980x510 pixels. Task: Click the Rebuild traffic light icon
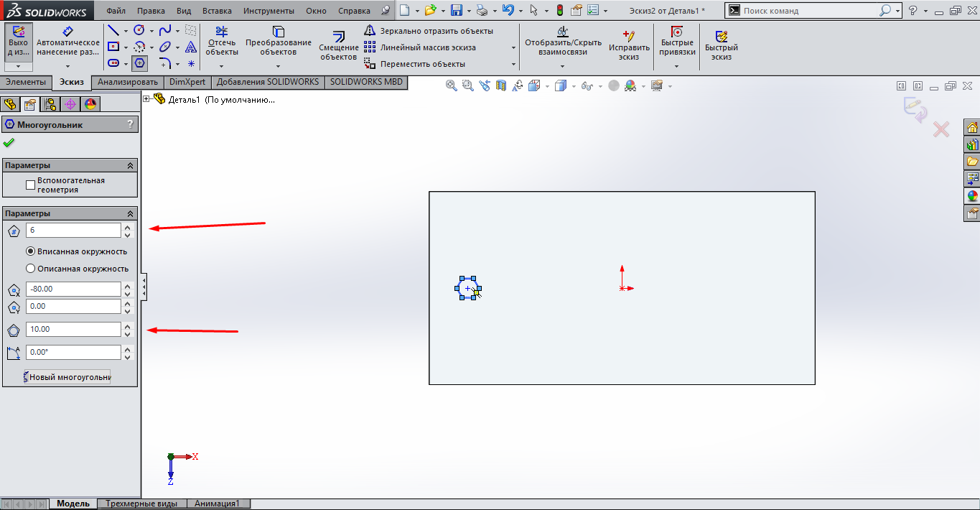(x=560, y=10)
